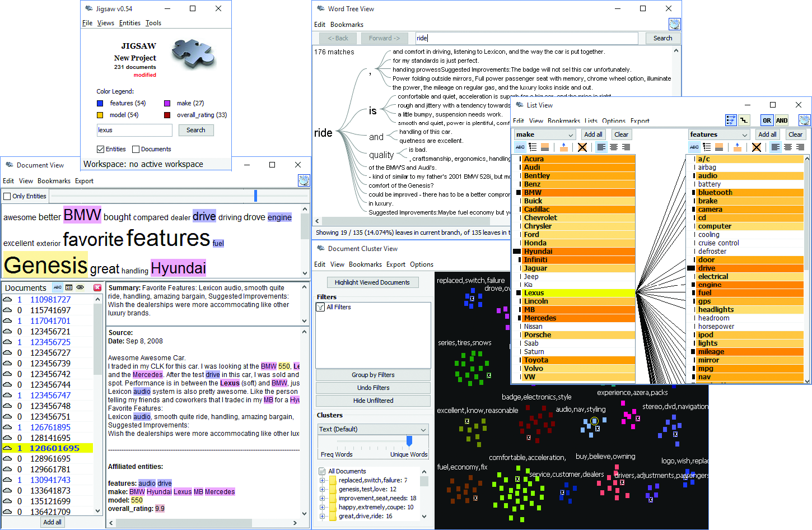Click List View bookmark globe icon

pos(805,120)
